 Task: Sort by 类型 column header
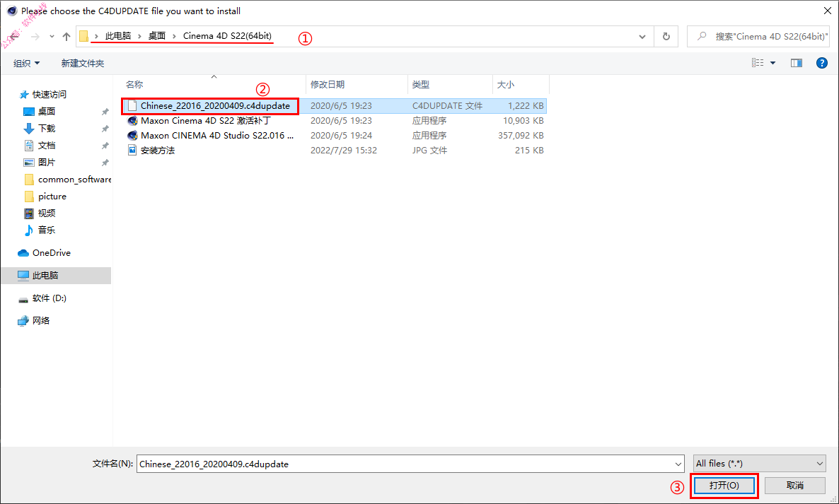click(x=421, y=84)
